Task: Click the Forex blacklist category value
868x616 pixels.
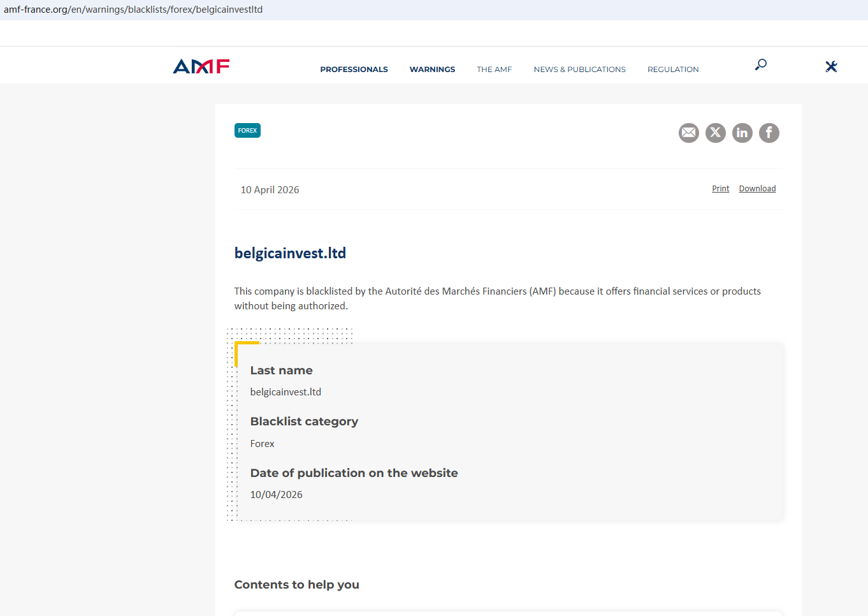Action: click(262, 444)
